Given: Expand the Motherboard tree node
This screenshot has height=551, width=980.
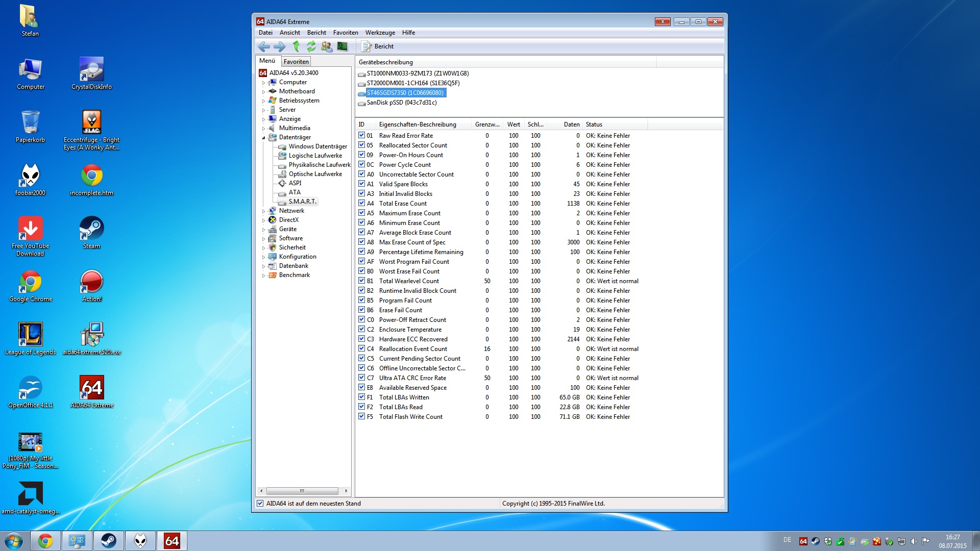Looking at the screenshot, I should [264, 92].
